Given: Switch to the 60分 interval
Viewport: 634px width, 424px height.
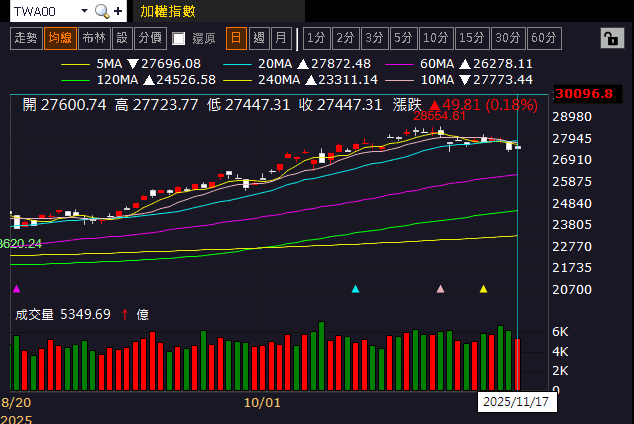Looking at the screenshot, I should 543,38.
